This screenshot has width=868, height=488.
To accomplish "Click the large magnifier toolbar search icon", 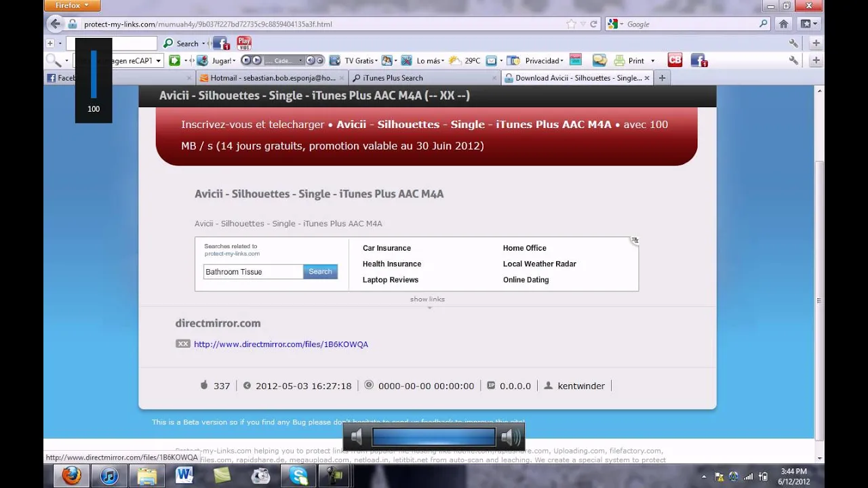I will [x=53, y=60].
